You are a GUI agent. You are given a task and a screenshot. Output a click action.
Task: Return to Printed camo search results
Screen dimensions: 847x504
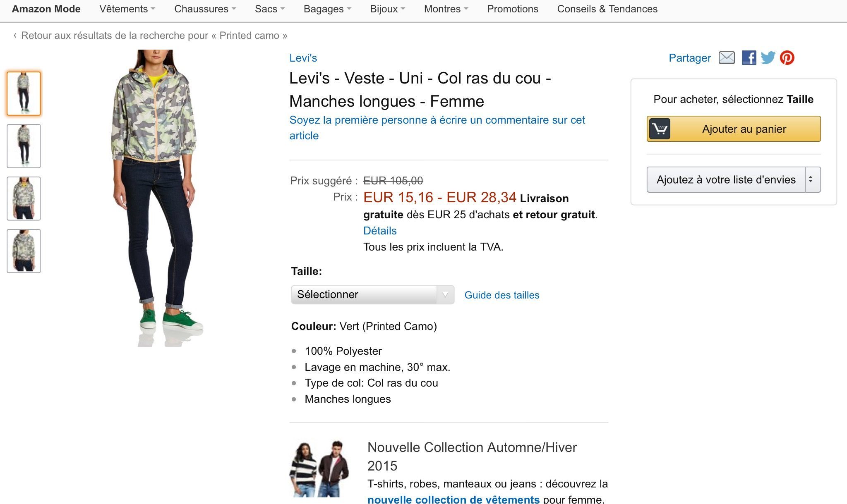tap(154, 36)
